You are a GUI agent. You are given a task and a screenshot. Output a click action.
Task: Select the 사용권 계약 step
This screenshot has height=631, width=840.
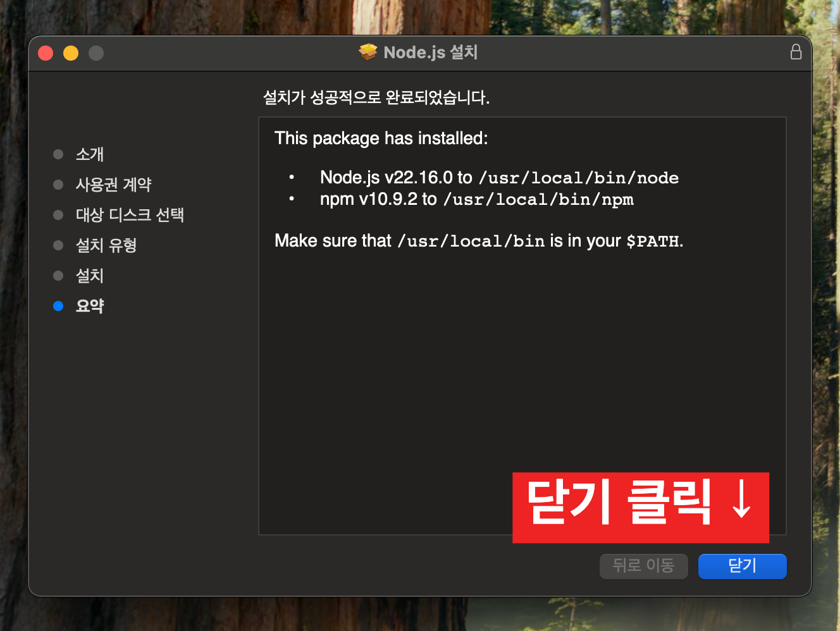[114, 185]
